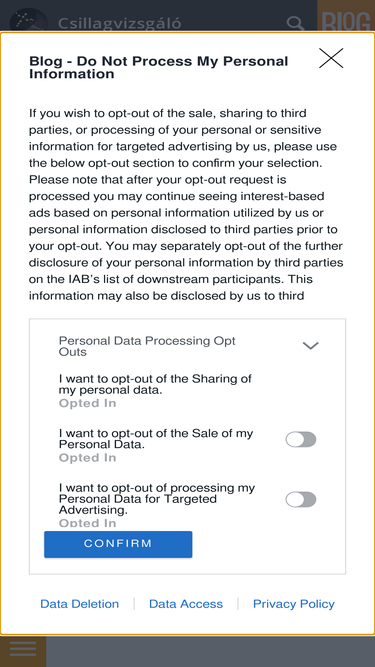Close the Do Not Process dialog
This screenshot has width=375, height=667.
[x=331, y=58]
